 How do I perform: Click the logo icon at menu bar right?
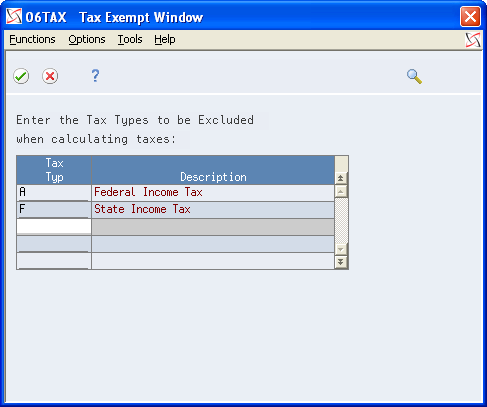point(473,40)
